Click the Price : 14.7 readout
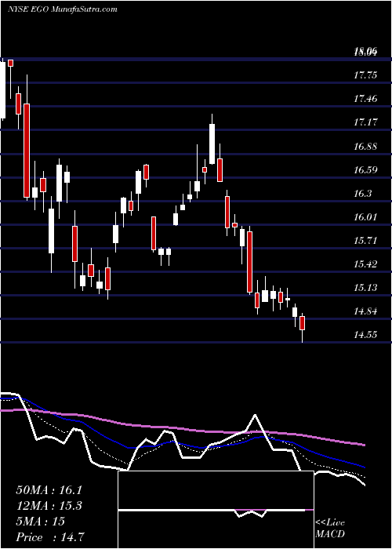The image size is (392, 549). click(x=49, y=537)
